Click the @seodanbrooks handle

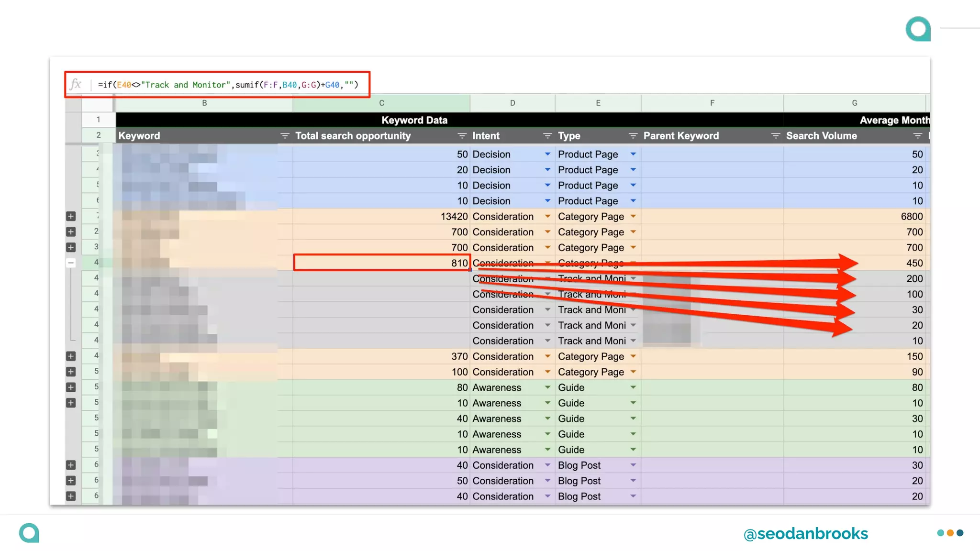805,534
